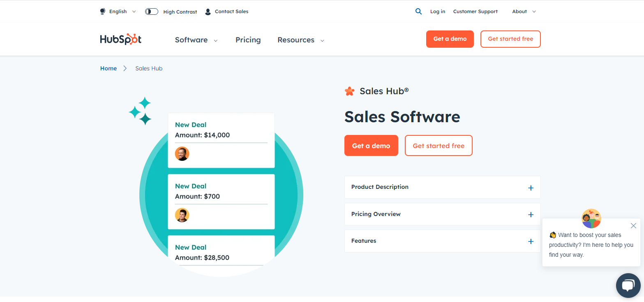Click the Amount: $28,500 text
Viewport: 644px width, 302px height.
pos(202,258)
